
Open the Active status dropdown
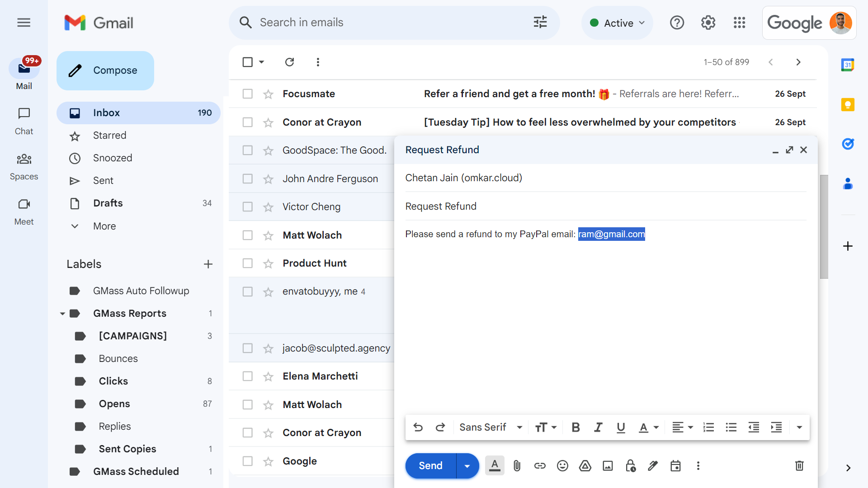click(x=617, y=23)
